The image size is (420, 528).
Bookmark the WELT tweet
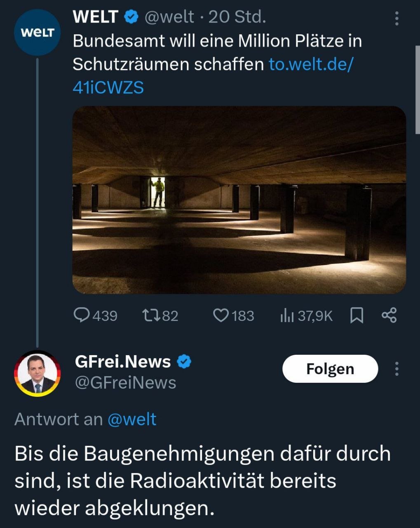[357, 316]
